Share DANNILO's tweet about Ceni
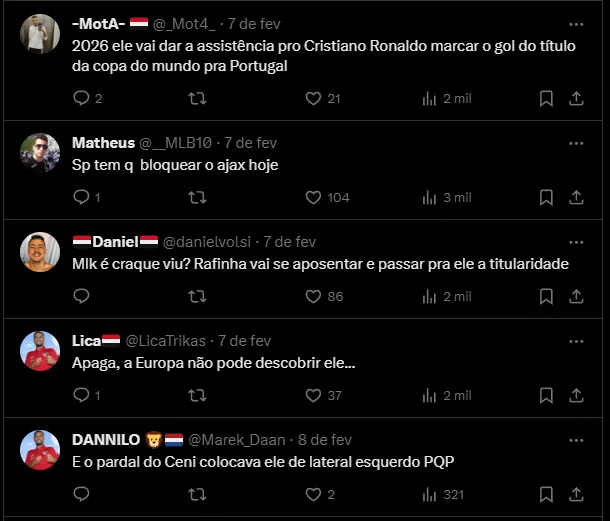 (576, 494)
